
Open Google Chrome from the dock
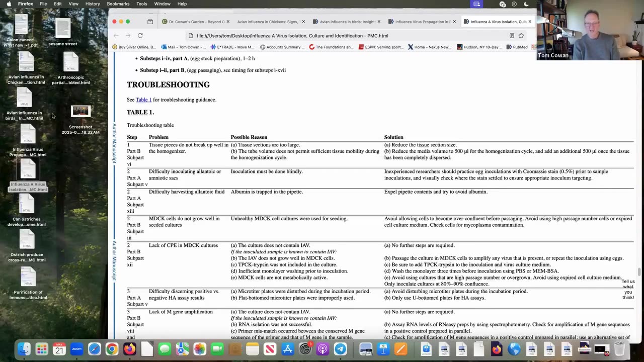(x=112, y=348)
